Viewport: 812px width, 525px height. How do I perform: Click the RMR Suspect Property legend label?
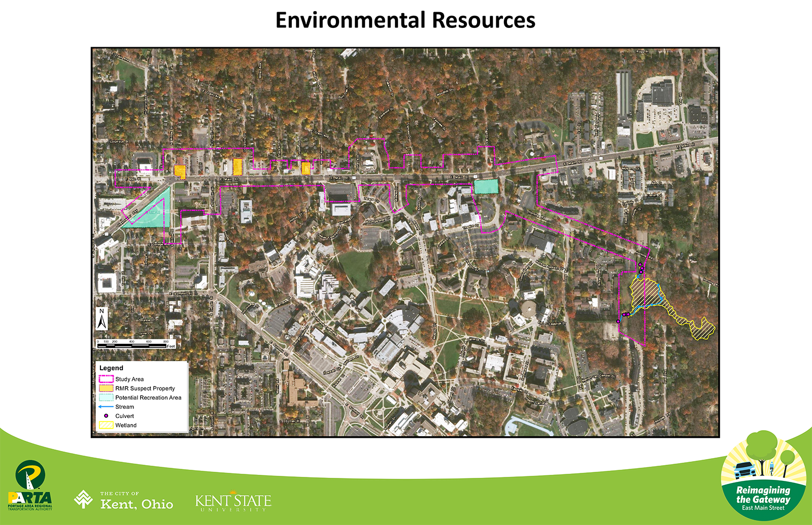pyautogui.click(x=145, y=389)
